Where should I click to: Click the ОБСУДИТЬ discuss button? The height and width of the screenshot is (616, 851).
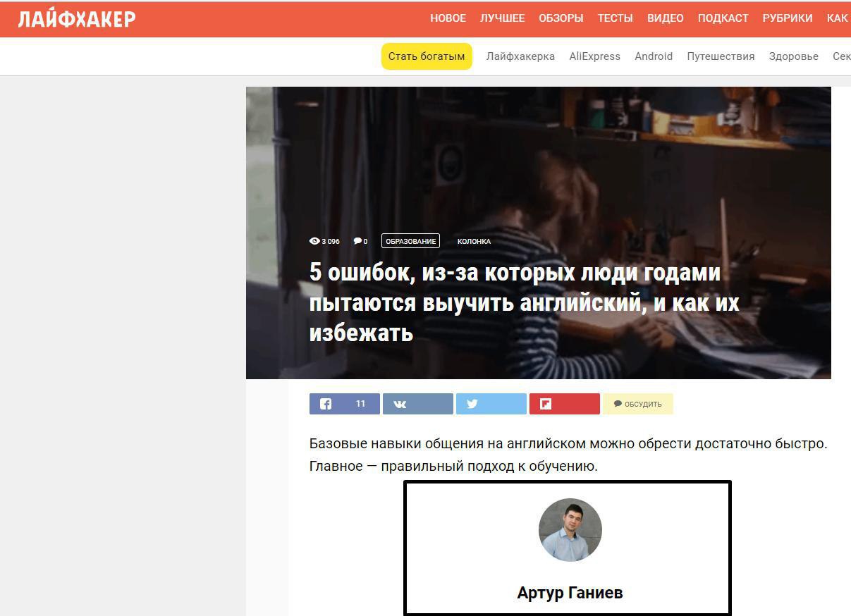(638, 404)
